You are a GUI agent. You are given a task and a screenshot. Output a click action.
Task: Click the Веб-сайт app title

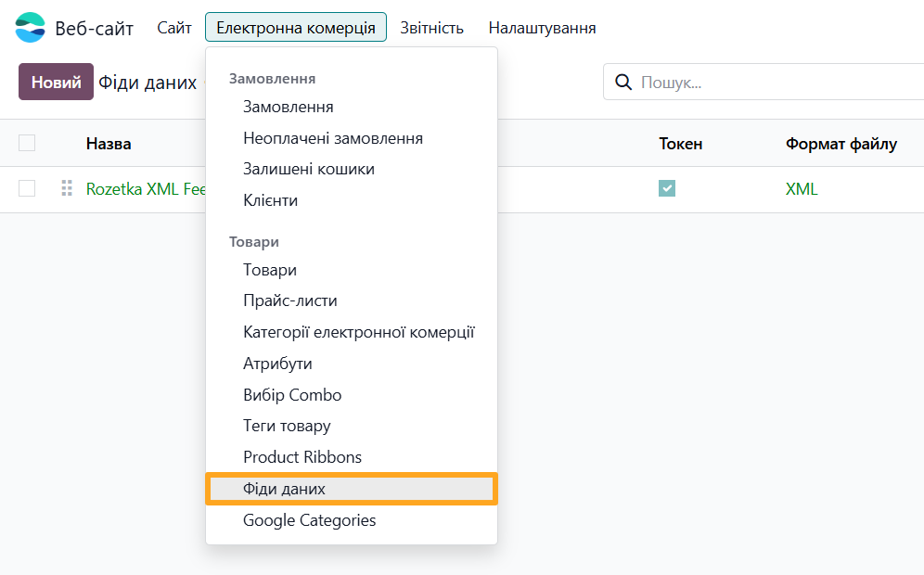[x=95, y=28]
